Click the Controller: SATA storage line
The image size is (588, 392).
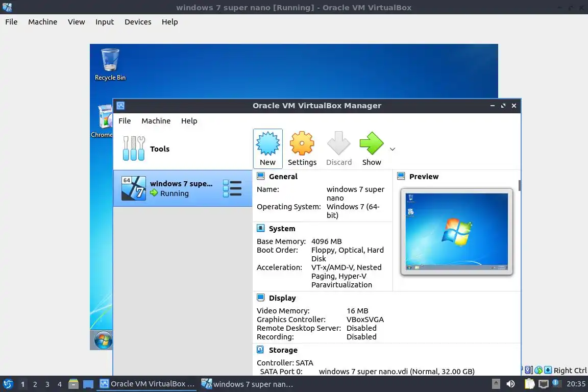(285, 363)
